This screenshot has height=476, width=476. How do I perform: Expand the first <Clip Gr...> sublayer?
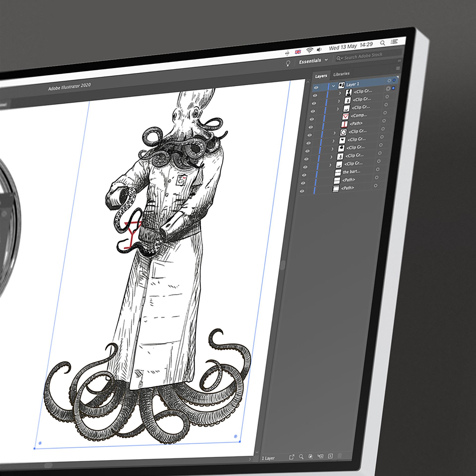(x=340, y=93)
